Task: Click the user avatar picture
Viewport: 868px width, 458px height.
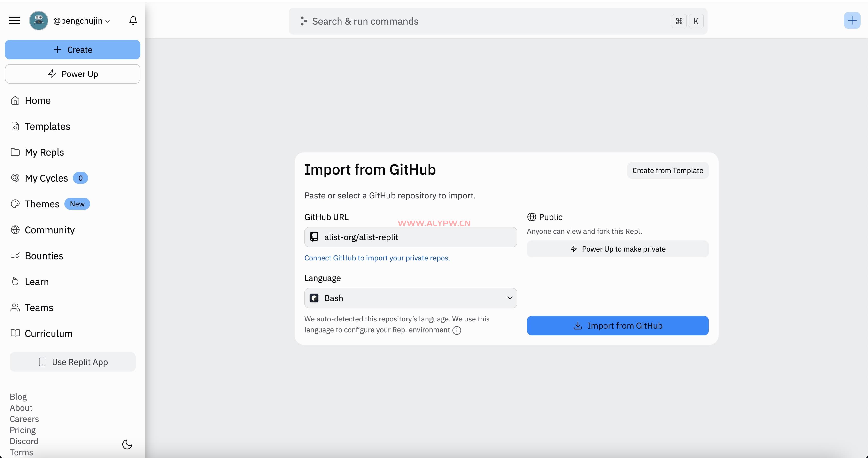Action: point(39,21)
